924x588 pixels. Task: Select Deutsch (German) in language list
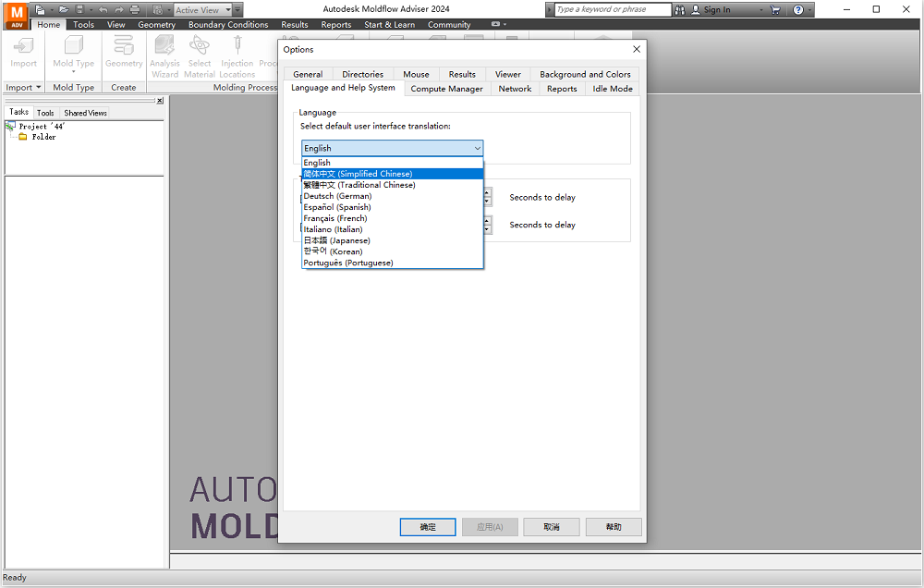[393, 196]
